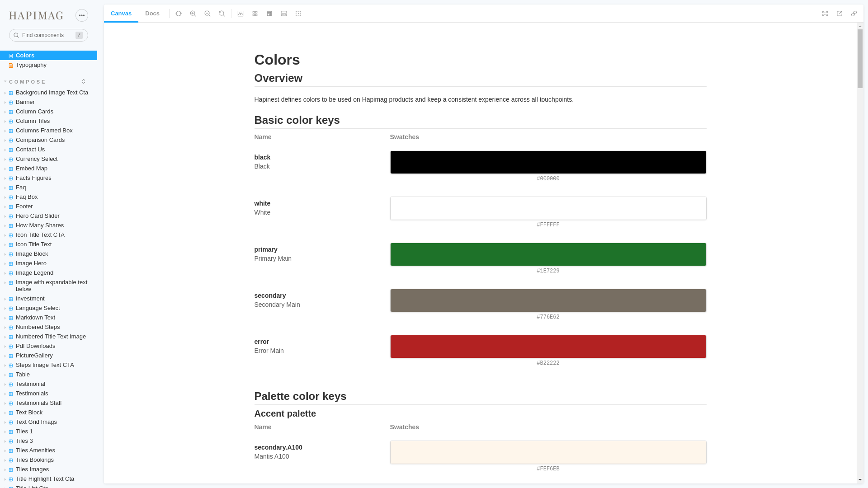
Task: Click the secondary.A100 #FEF6EB swatch
Action: (x=548, y=452)
